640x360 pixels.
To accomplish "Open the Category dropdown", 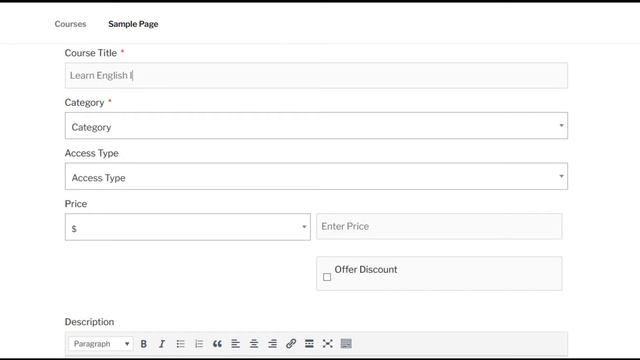I will (x=316, y=126).
